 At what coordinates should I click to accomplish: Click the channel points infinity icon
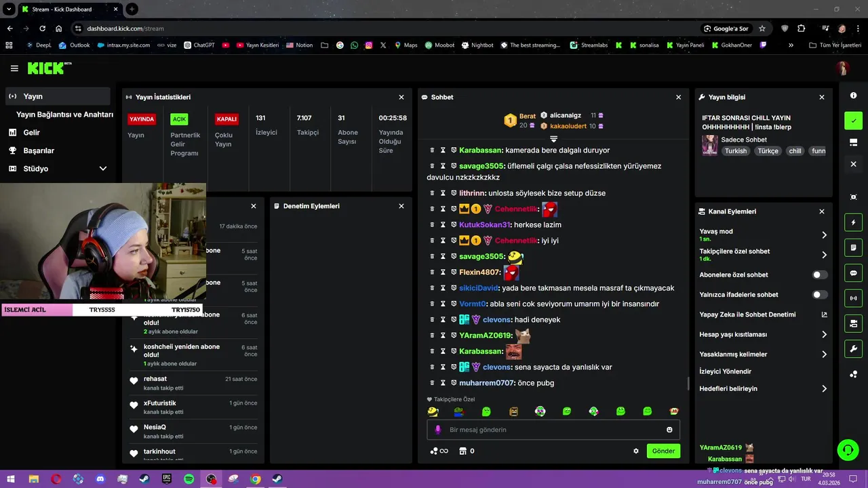point(439,451)
